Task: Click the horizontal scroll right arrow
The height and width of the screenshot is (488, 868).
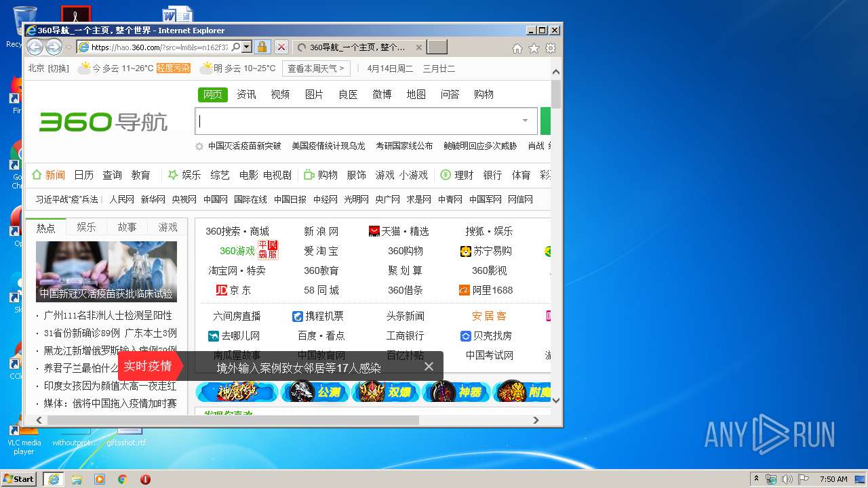Action: [536, 420]
